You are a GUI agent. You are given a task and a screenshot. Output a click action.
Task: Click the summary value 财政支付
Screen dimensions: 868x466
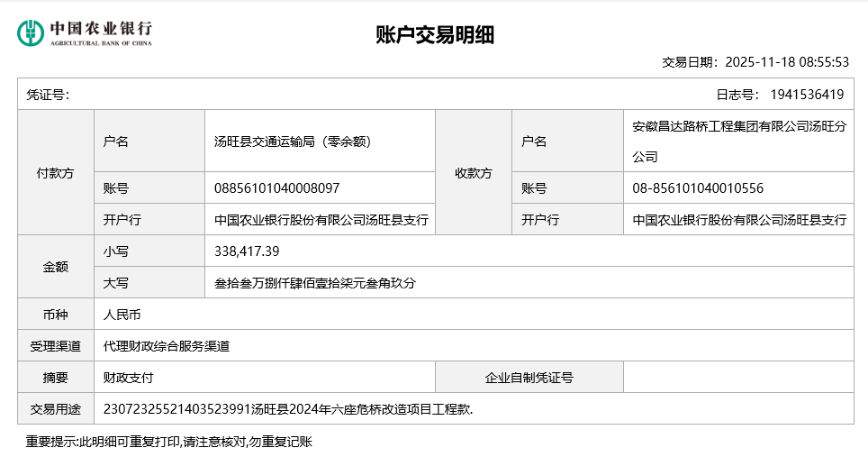tap(128, 378)
